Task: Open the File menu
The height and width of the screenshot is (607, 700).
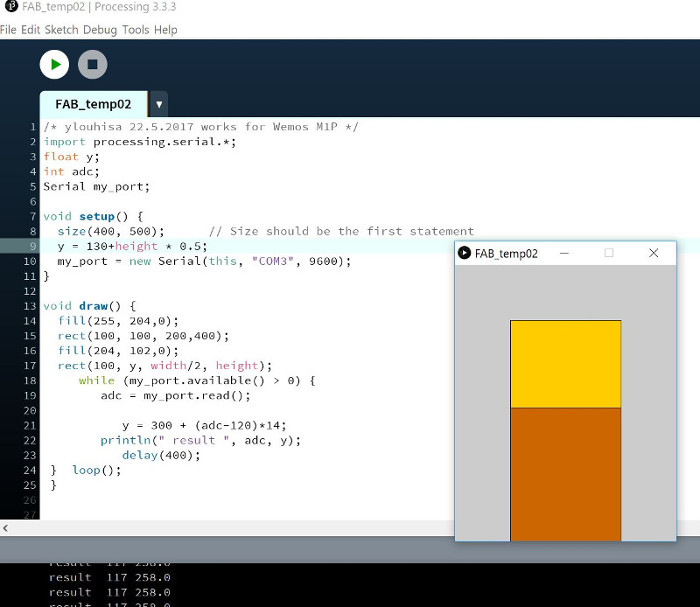Action: [x=8, y=30]
